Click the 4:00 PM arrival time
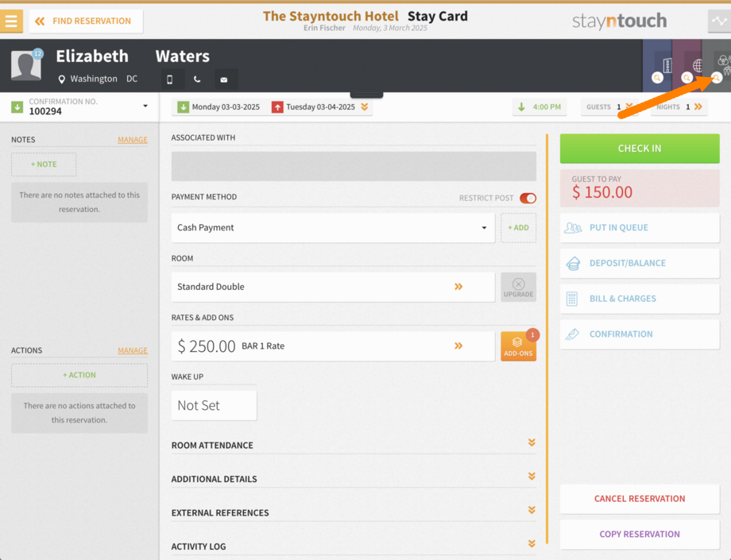 tap(540, 107)
